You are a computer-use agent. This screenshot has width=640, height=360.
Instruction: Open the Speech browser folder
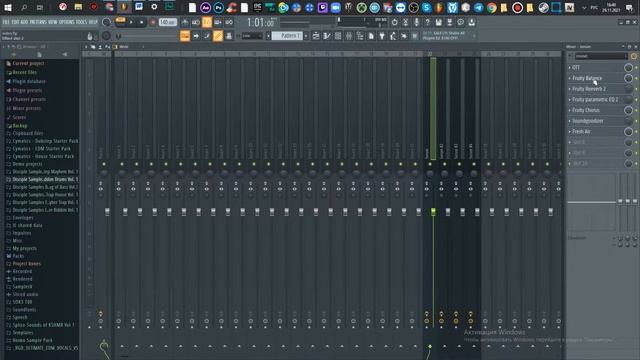click(20, 317)
